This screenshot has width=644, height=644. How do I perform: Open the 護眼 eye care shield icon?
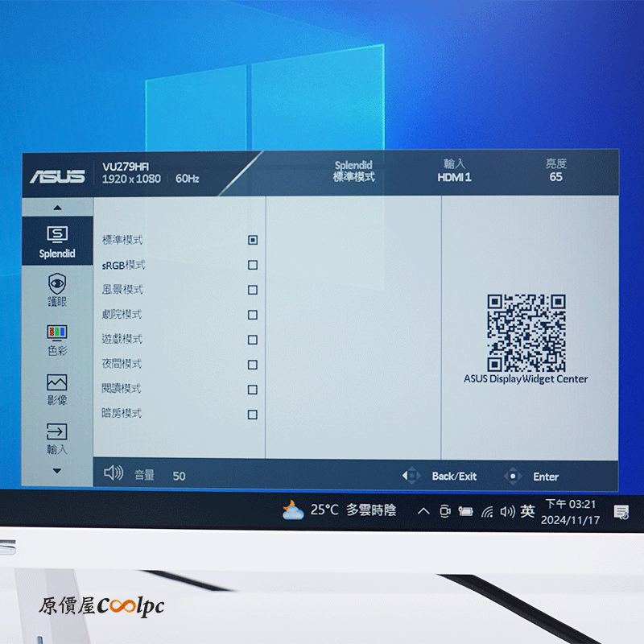point(57,283)
